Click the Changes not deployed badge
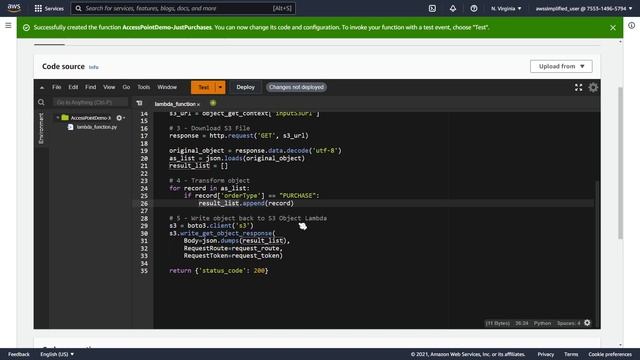The width and height of the screenshot is (640, 360). 296,87
